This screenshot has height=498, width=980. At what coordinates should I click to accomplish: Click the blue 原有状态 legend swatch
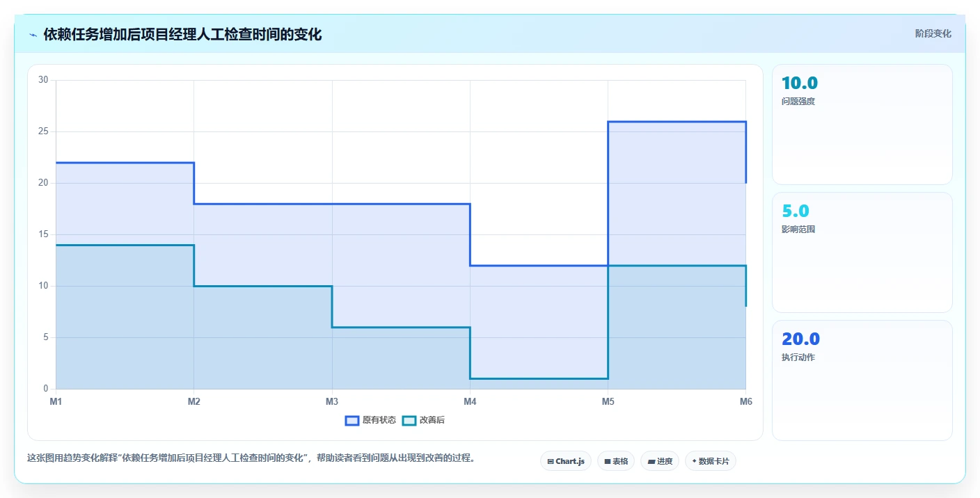pos(352,420)
